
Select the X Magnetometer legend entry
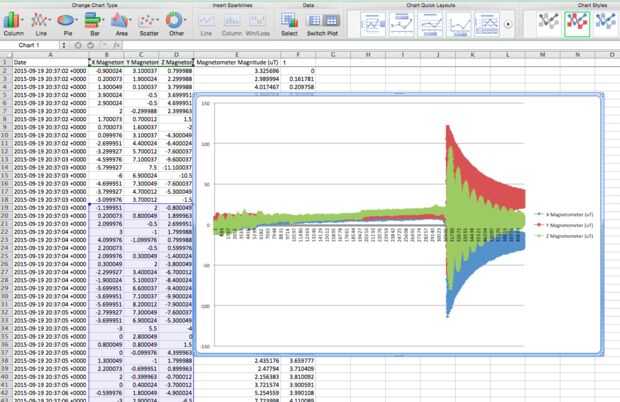[x=565, y=214]
